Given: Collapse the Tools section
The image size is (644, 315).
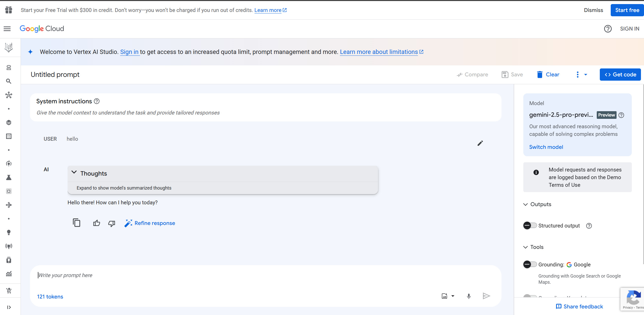Looking at the screenshot, I should (526, 247).
